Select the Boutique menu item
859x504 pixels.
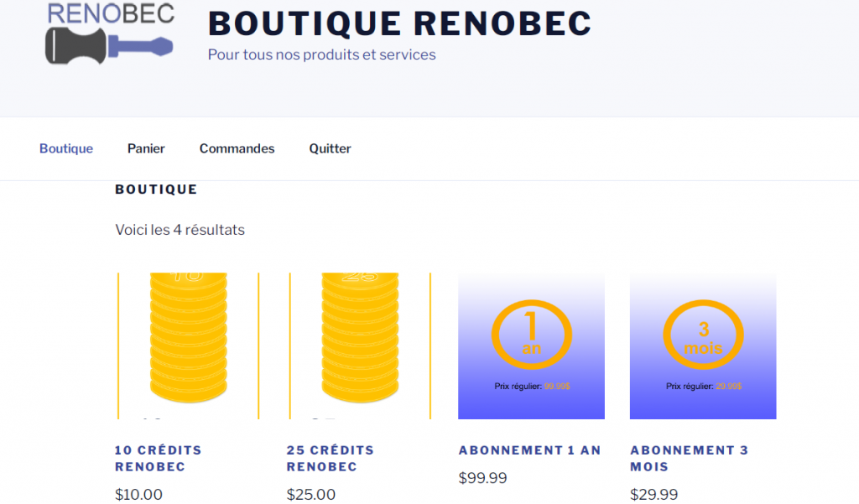(x=66, y=148)
